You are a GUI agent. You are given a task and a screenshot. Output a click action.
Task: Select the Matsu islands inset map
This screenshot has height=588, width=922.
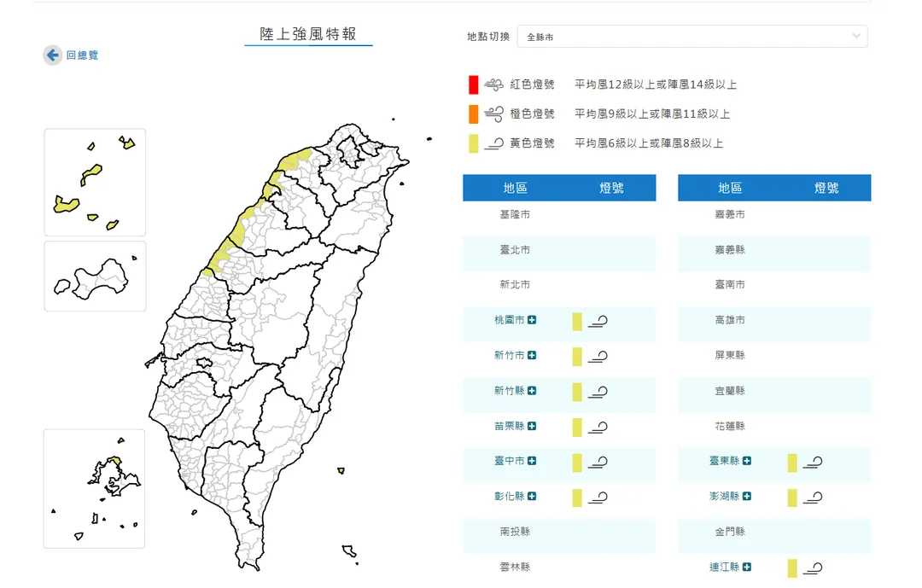(95, 183)
